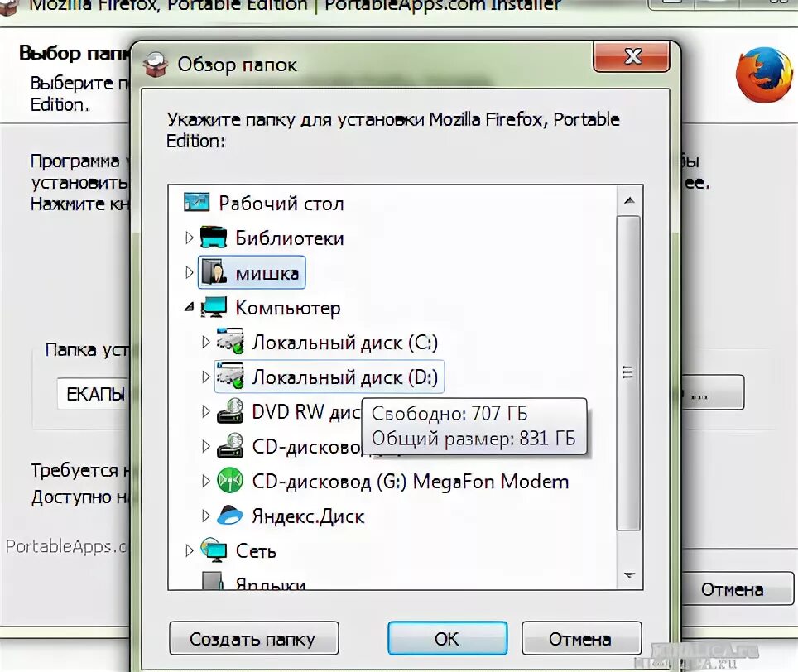Click the tree scrollbar down arrow
Image resolution: width=798 pixels, height=672 pixels.
click(630, 575)
